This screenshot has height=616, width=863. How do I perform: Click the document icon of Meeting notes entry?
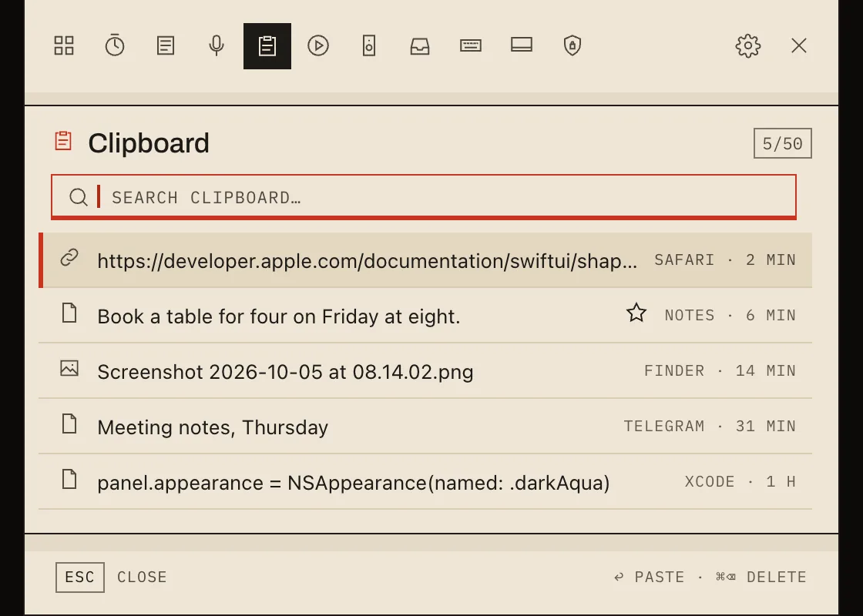(69, 424)
